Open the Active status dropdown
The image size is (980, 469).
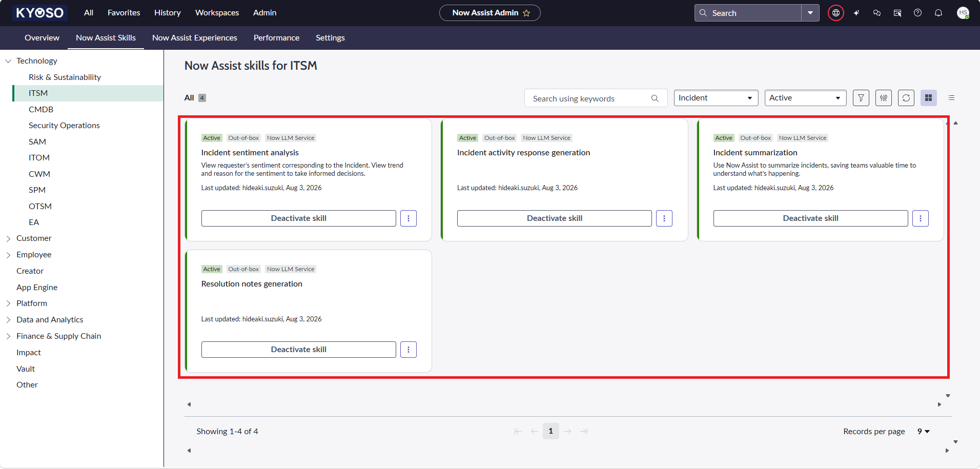pyautogui.click(x=805, y=98)
